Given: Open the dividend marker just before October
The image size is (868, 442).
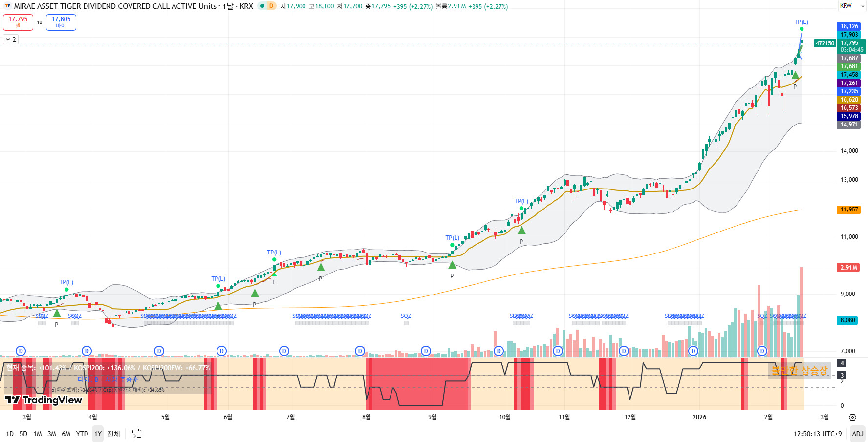Looking at the screenshot, I should (x=499, y=351).
